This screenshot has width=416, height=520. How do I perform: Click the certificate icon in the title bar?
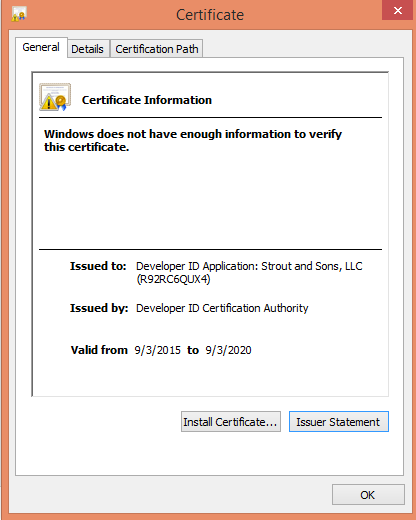click(x=19, y=14)
